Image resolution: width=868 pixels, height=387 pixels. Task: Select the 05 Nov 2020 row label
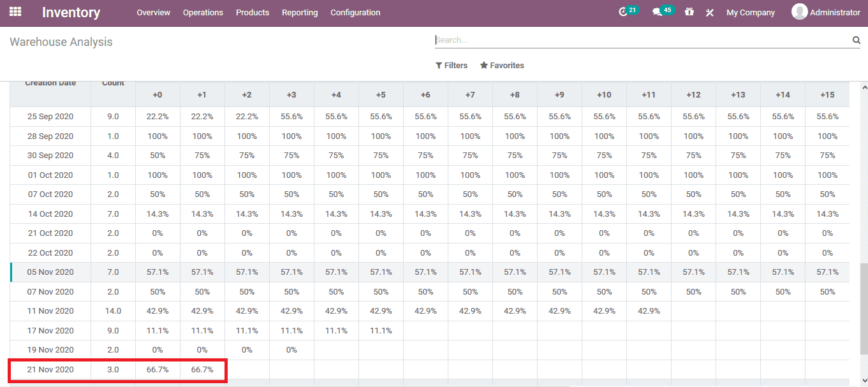point(50,272)
